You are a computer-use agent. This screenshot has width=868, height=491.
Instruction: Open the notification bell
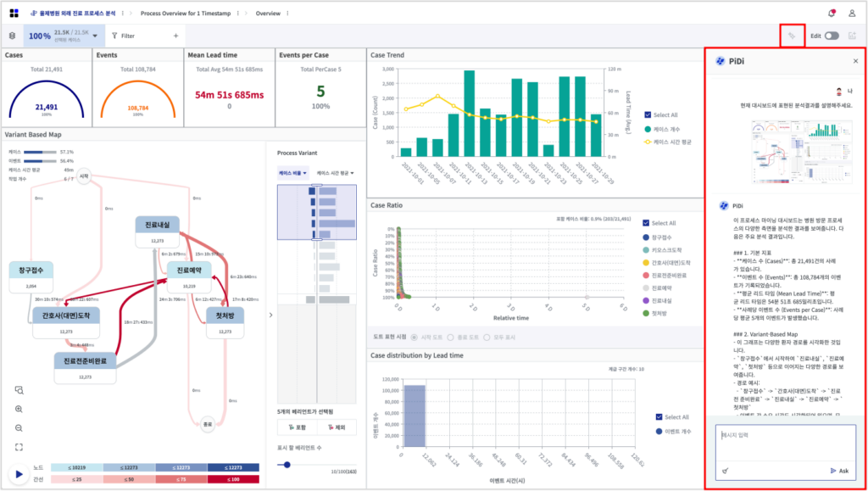tap(832, 14)
